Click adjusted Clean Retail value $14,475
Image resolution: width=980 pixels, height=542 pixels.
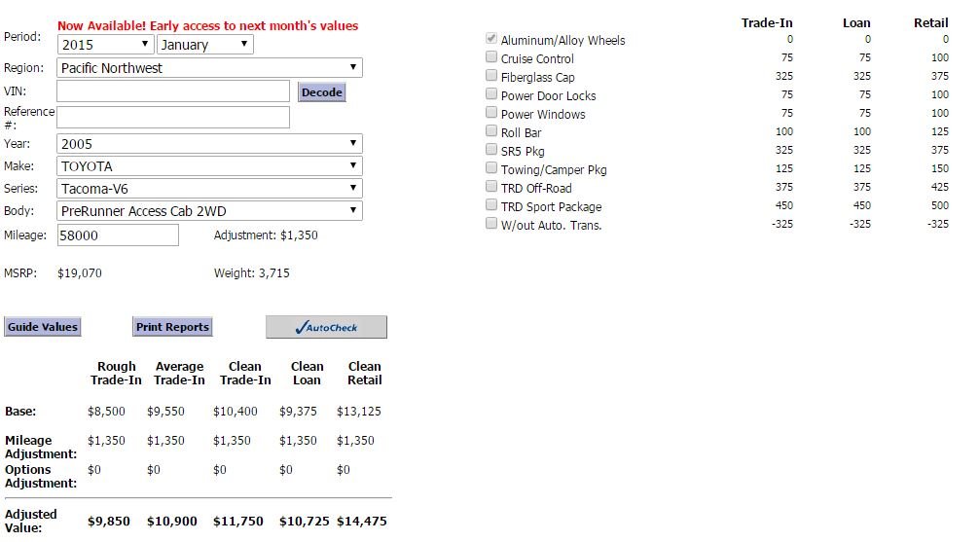coord(362,522)
